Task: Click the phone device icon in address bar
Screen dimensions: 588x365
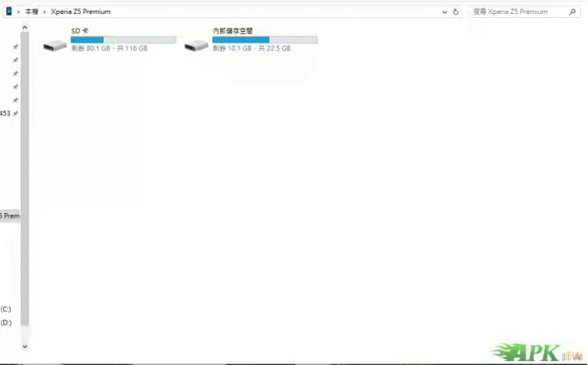Action: coord(9,11)
